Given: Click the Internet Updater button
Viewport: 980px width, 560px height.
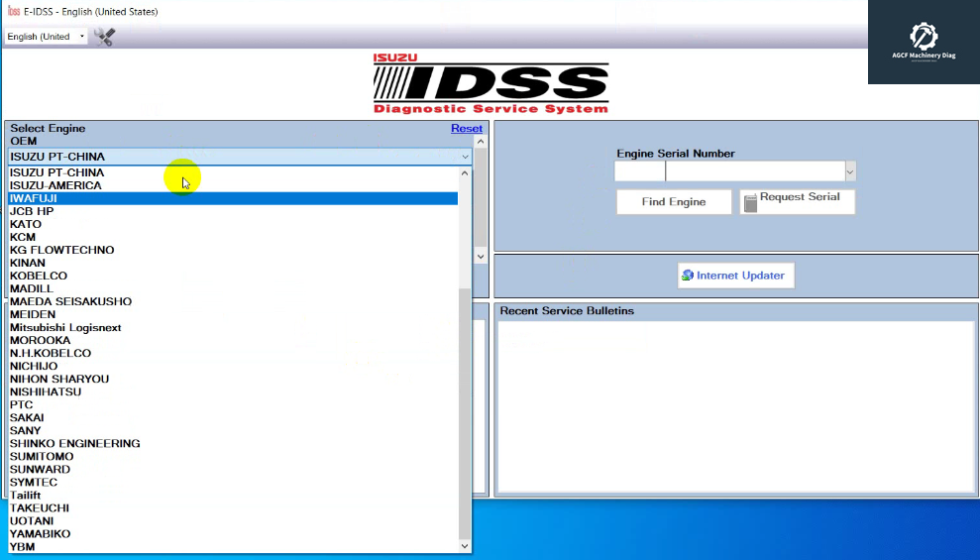Looking at the screenshot, I should click(x=735, y=276).
